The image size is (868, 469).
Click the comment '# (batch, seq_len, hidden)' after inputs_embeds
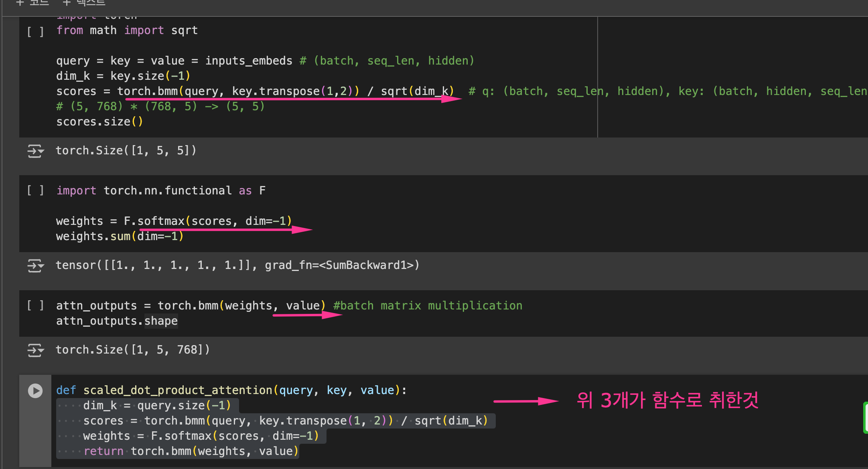[387, 61]
